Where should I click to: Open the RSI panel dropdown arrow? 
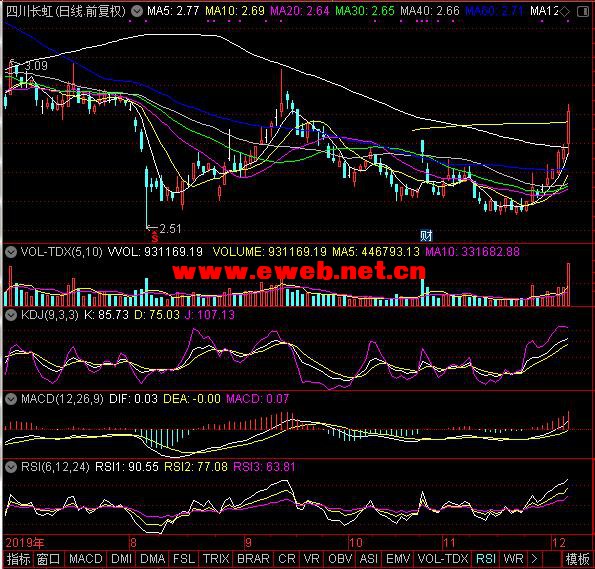(11, 467)
